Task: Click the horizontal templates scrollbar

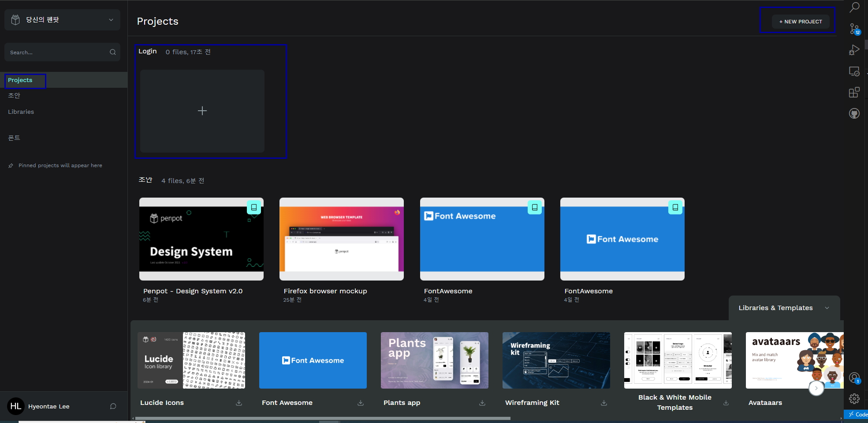Action: [323, 418]
